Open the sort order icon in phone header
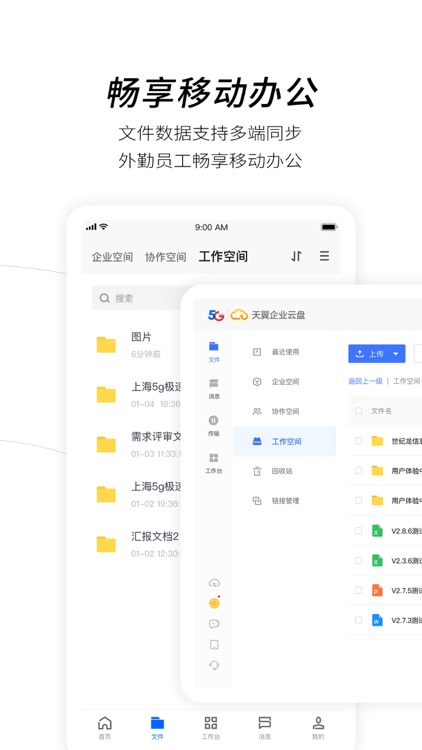This screenshot has width=422, height=750. [x=296, y=256]
